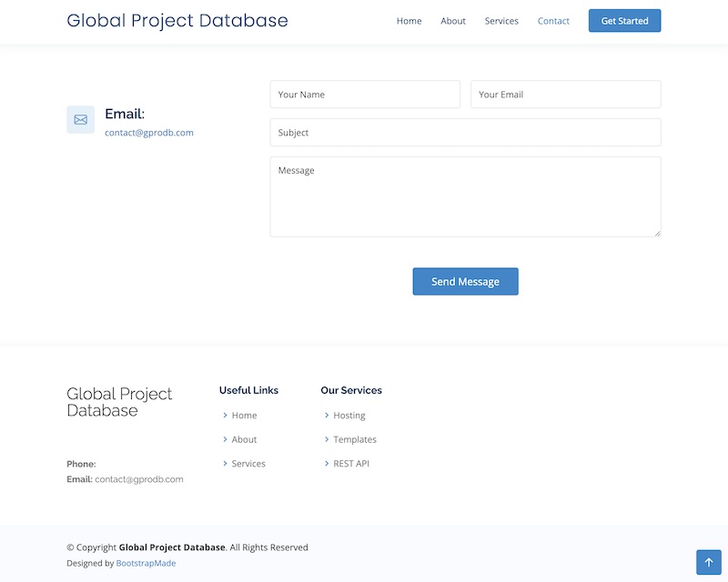Select the Subject text field
This screenshot has height=582, width=728.
pyautogui.click(x=465, y=133)
